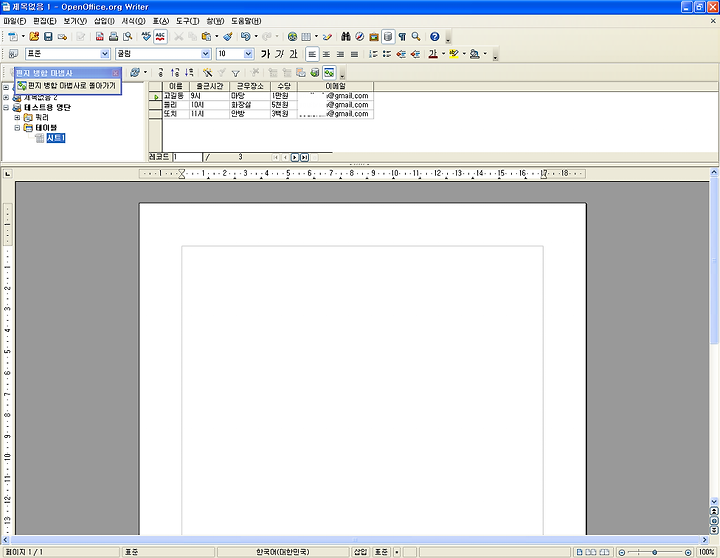
Task: Toggle bold 가 formatting
Action: (x=265, y=54)
